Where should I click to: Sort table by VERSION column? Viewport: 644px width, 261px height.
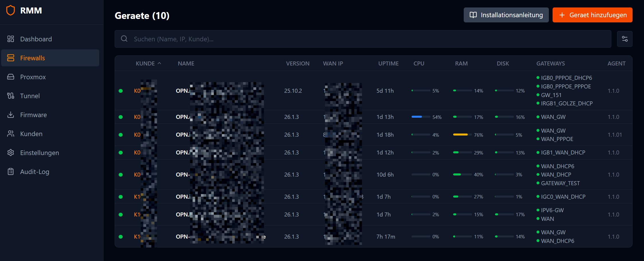[298, 63]
